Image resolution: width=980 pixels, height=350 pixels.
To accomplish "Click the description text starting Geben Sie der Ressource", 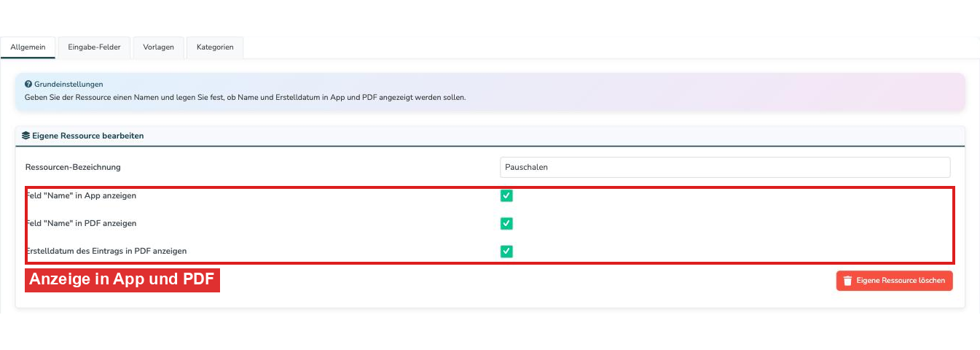I will tap(245, 97).
